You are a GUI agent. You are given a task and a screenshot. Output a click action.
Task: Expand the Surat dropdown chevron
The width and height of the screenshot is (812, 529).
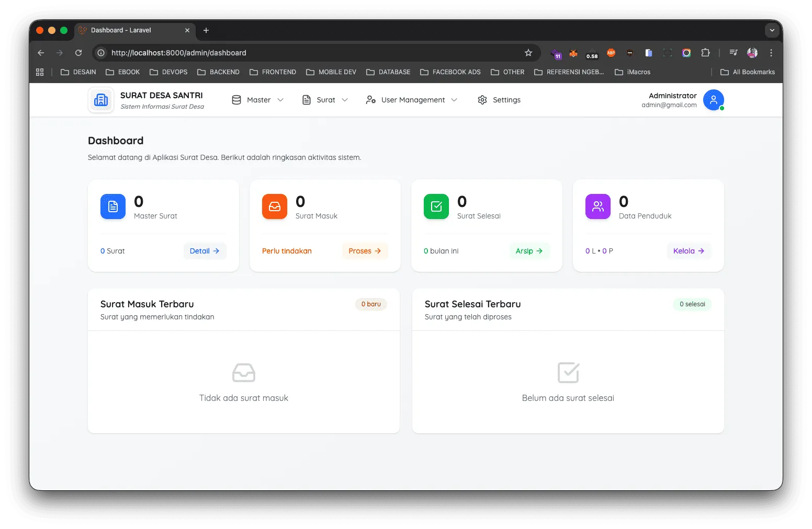pyautogui.click(x=345, y=100)
